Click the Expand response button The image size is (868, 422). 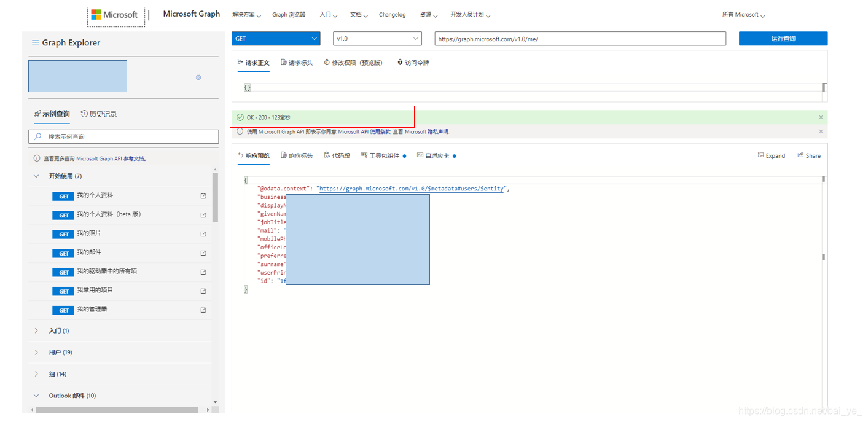tap(772, 156)
